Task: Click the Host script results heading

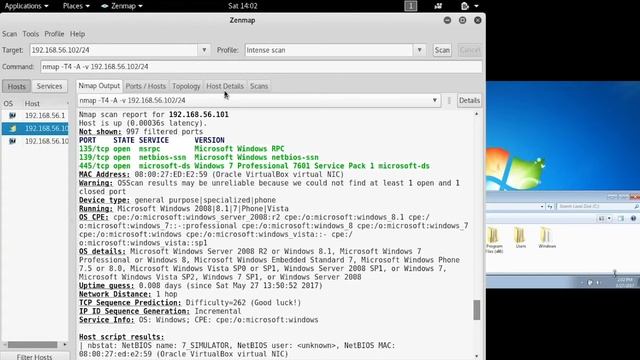Action: (122, 337)
